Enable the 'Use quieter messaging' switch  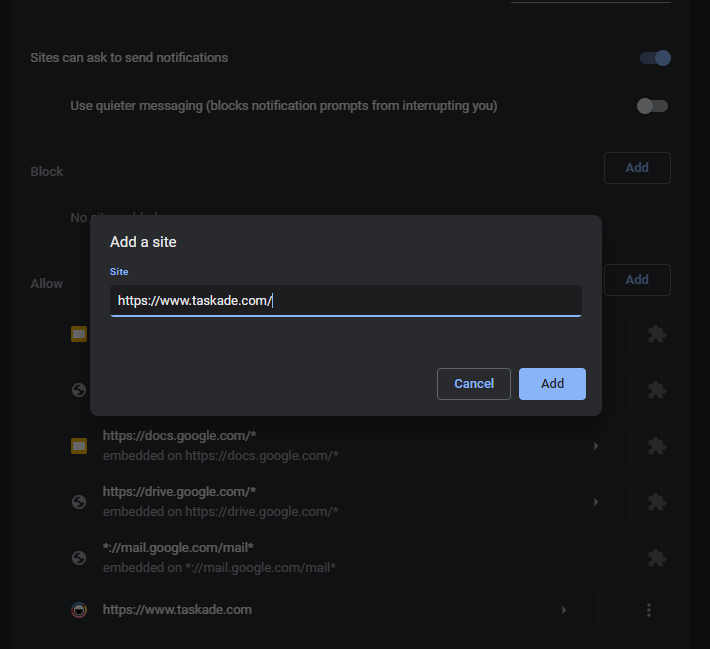(652, 106)
